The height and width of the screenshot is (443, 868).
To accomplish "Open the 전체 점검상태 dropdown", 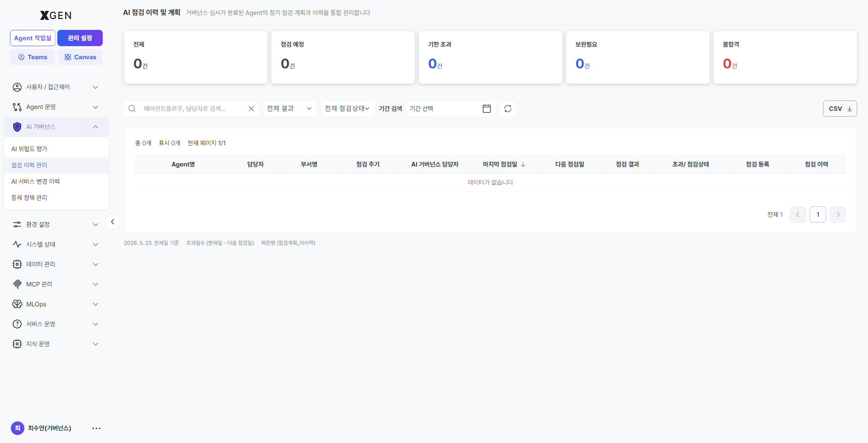I will (x=347, y=109).
